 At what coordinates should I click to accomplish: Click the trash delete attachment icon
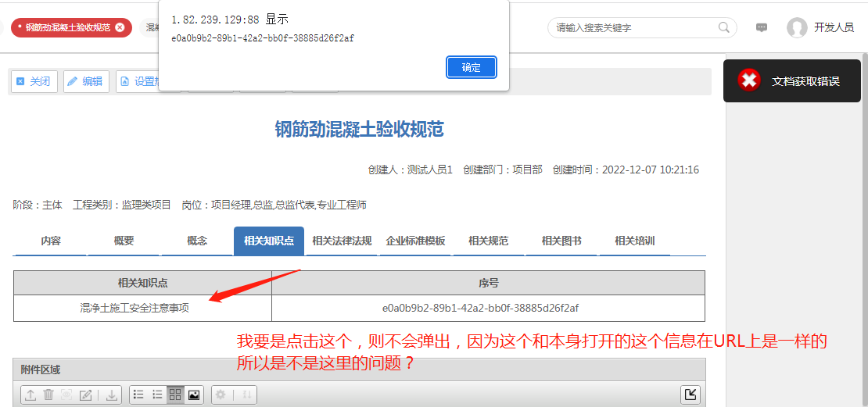[48, 395]
